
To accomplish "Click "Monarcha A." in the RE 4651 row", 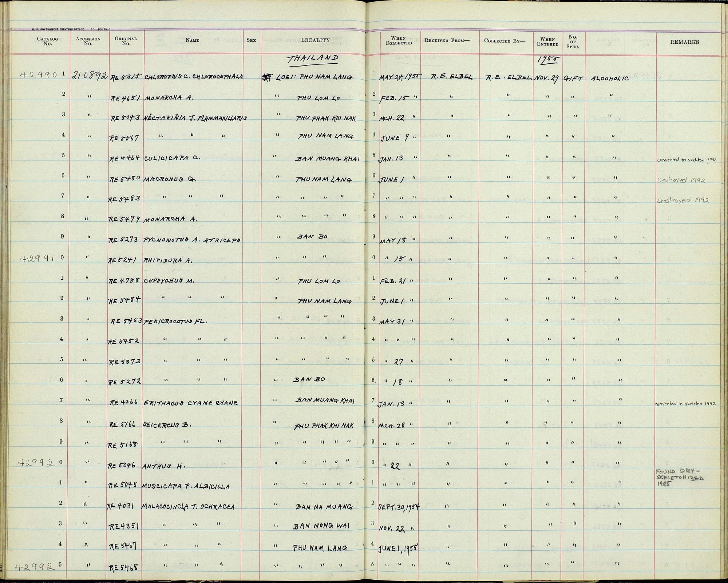I will [x=169, y=98].
